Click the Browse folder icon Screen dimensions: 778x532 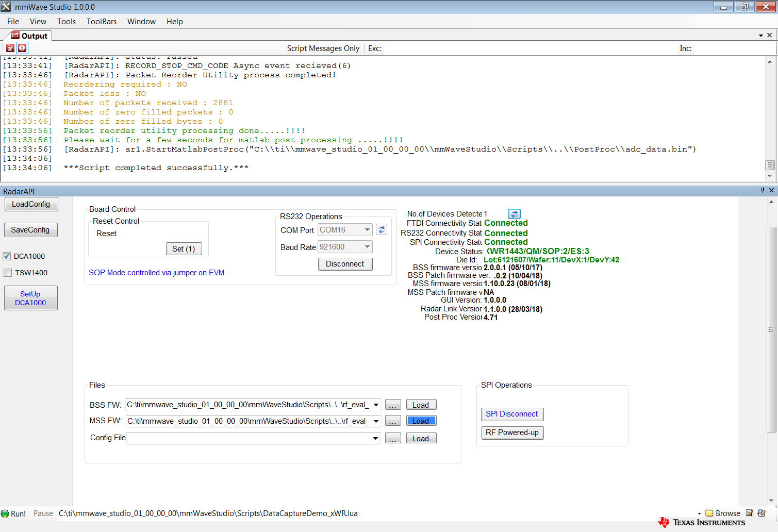[709, 513]
